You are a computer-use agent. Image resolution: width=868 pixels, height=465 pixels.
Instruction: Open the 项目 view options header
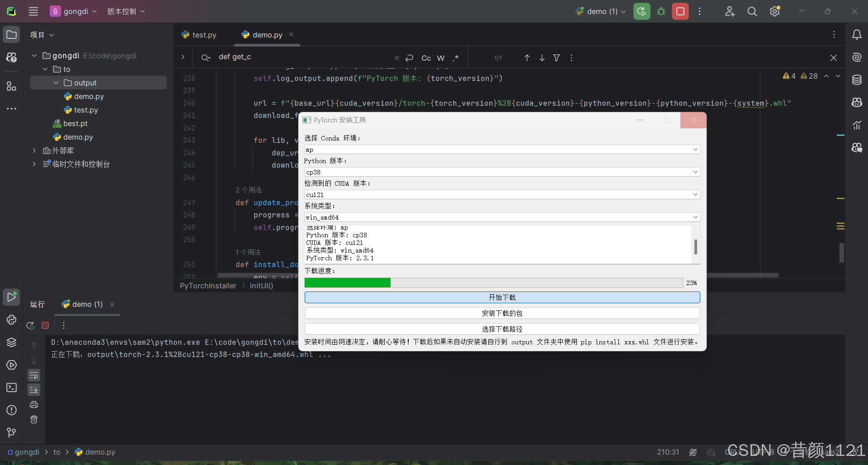coord(42,35)
